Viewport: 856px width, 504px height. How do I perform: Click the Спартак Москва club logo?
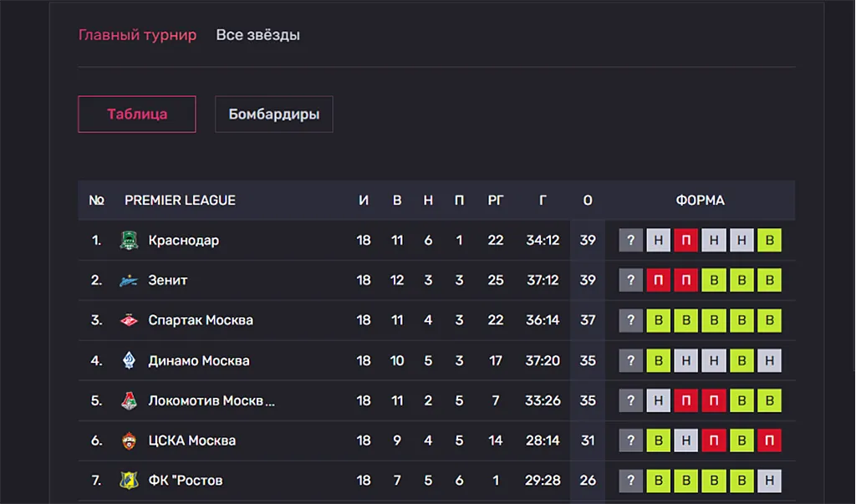[129, 320]
